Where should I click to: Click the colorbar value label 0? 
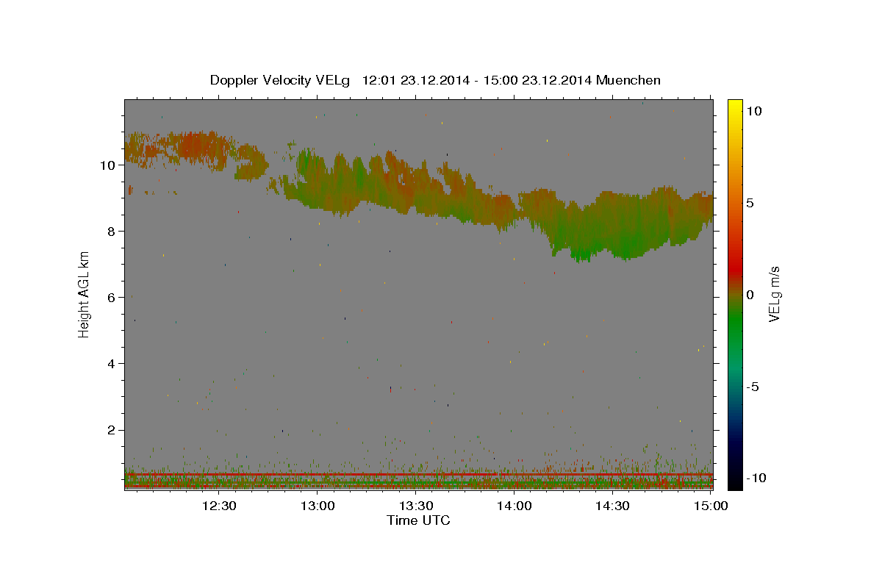coord(749,295)
